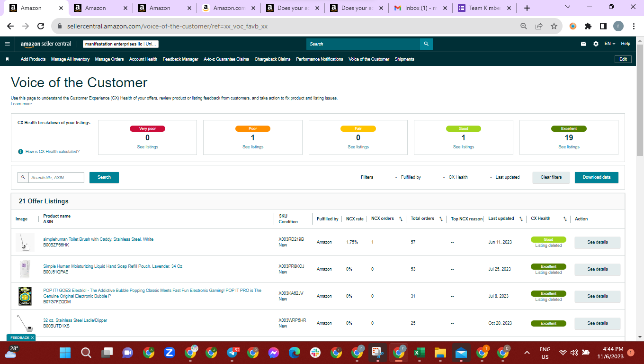Show hidden system tray icons
Screen dimensions: 644x364
527,353
